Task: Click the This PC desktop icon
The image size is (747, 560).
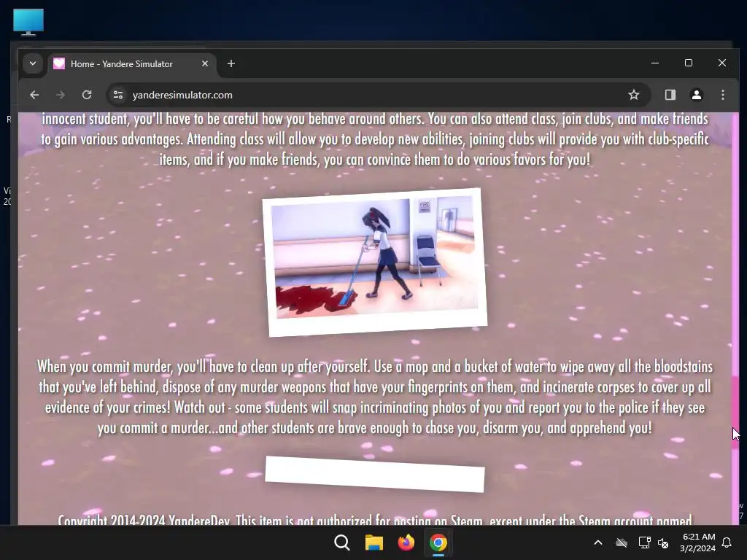Action: click(28, 23)
